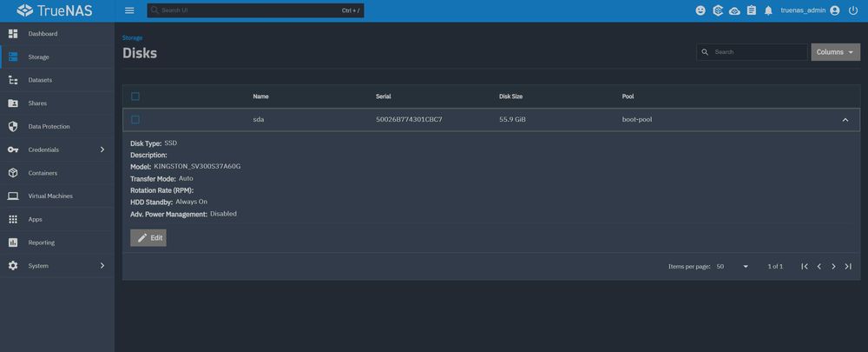Open Data Protection from the sidebar
The width and height of the screenshot is (868, 352).
(x=57, y=127)
